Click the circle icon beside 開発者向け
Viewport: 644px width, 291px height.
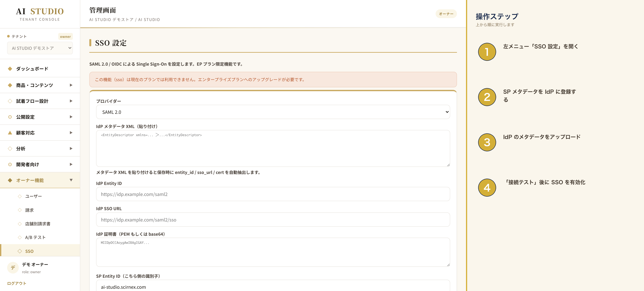coord(10,164)
